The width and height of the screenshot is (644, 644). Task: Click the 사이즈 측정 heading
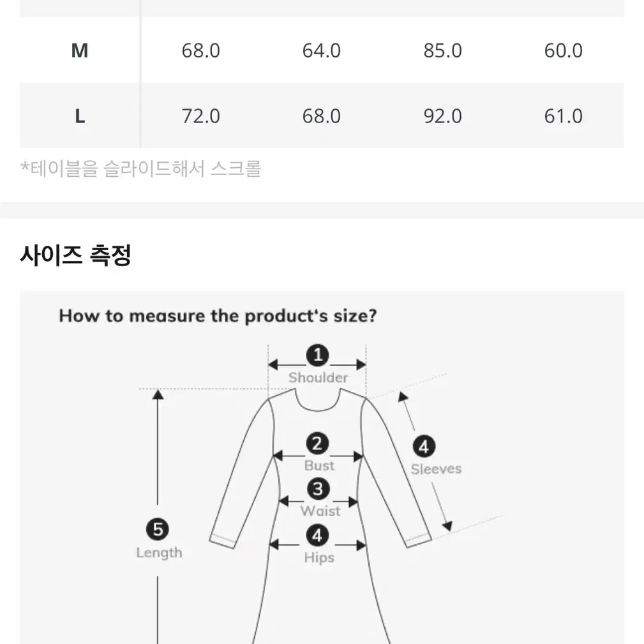tap(75, 255)
